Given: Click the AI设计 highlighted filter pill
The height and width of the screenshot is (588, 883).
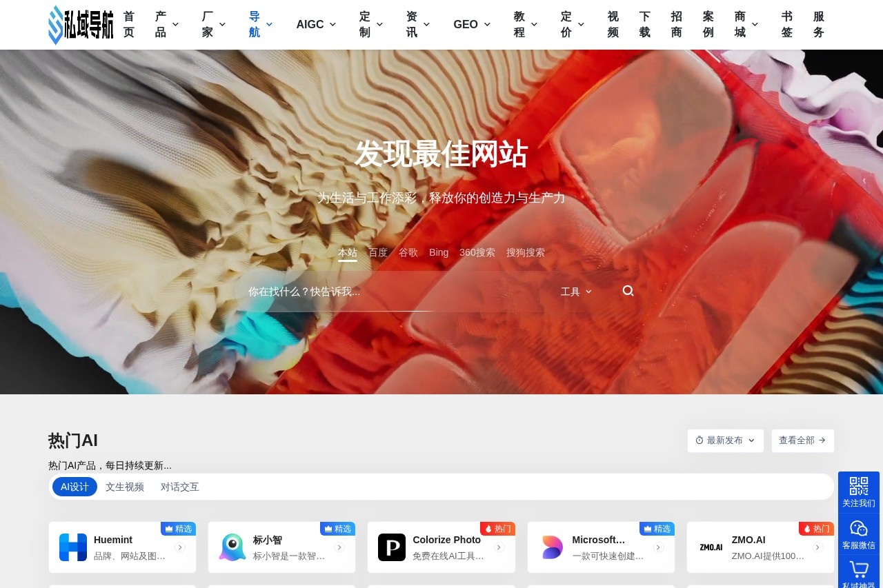Looking at the screenshot, I should tap(74, 487).
